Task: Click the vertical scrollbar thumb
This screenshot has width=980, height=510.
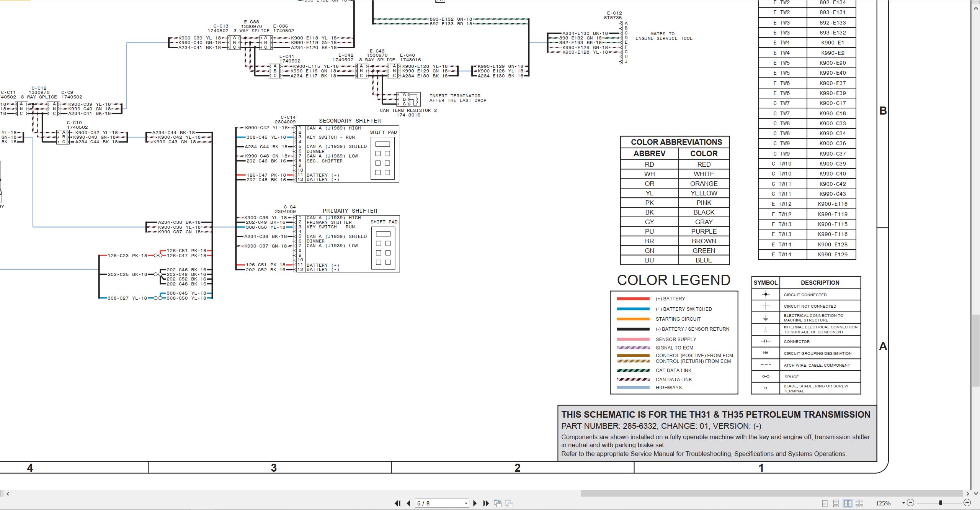Action: [976, 350]
